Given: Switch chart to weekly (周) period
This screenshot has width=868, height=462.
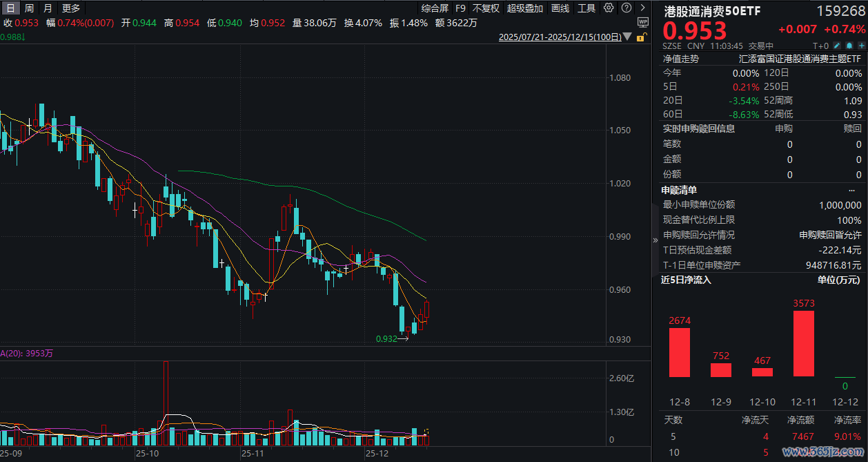Looking at the screenshot, I should click(x=29, y=8).
